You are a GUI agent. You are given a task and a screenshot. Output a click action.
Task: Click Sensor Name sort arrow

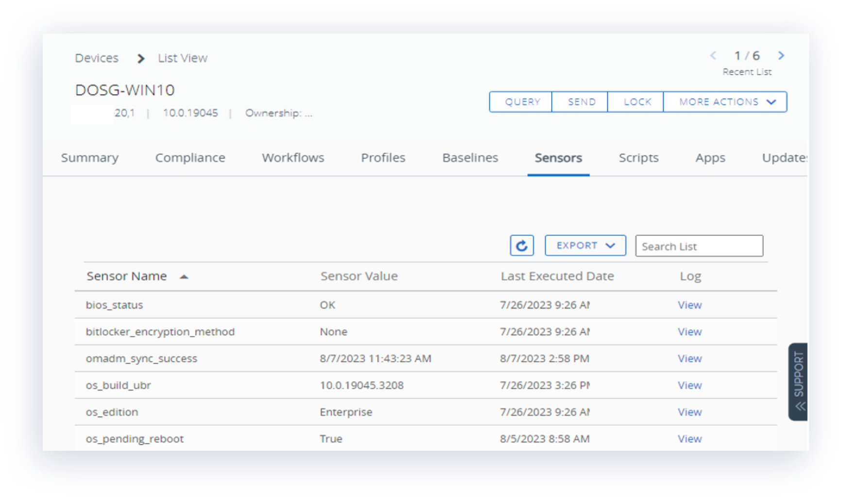coord(184,277)
